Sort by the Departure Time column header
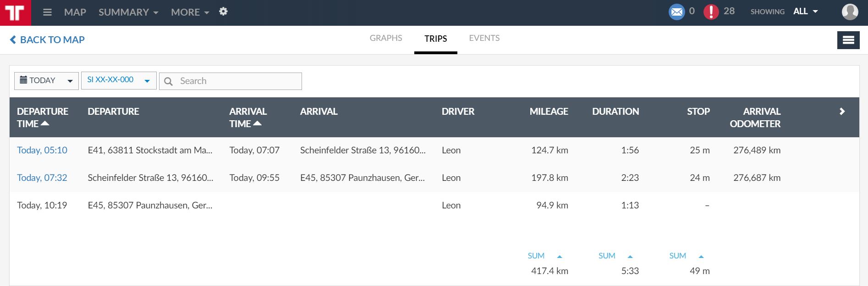The image size is (868, 286). 42,118
